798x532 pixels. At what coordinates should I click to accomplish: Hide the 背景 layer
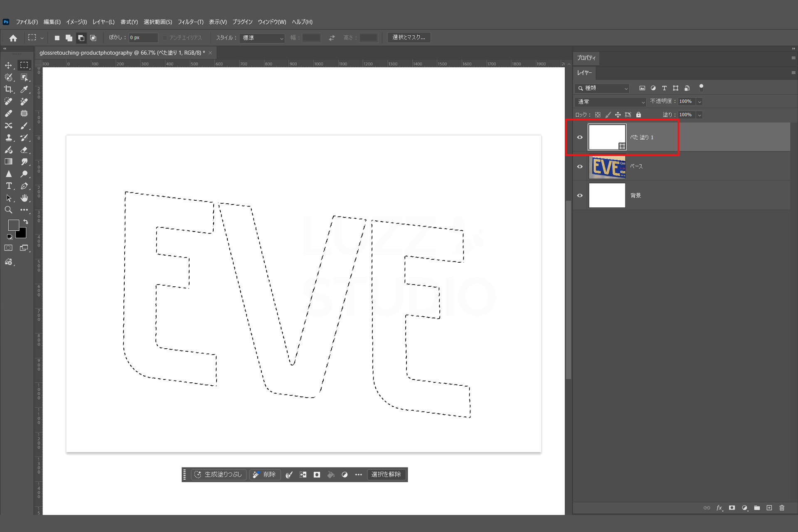(580, 195)
